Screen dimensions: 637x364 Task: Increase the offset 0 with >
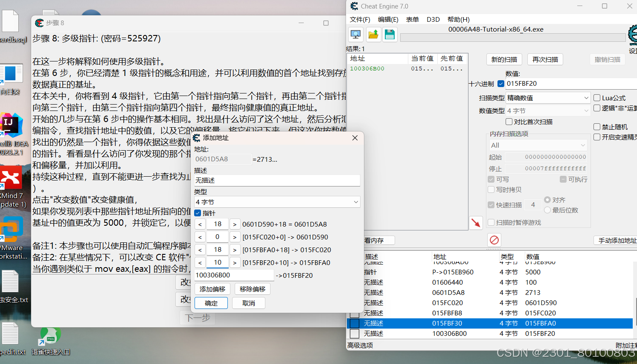tap(235, 237)
